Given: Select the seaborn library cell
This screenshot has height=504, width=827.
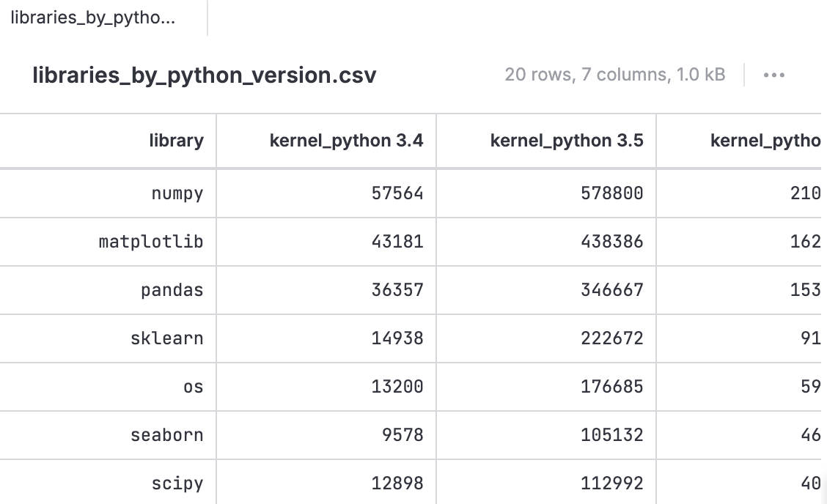Looking at the screenshot, I should 166,435.
